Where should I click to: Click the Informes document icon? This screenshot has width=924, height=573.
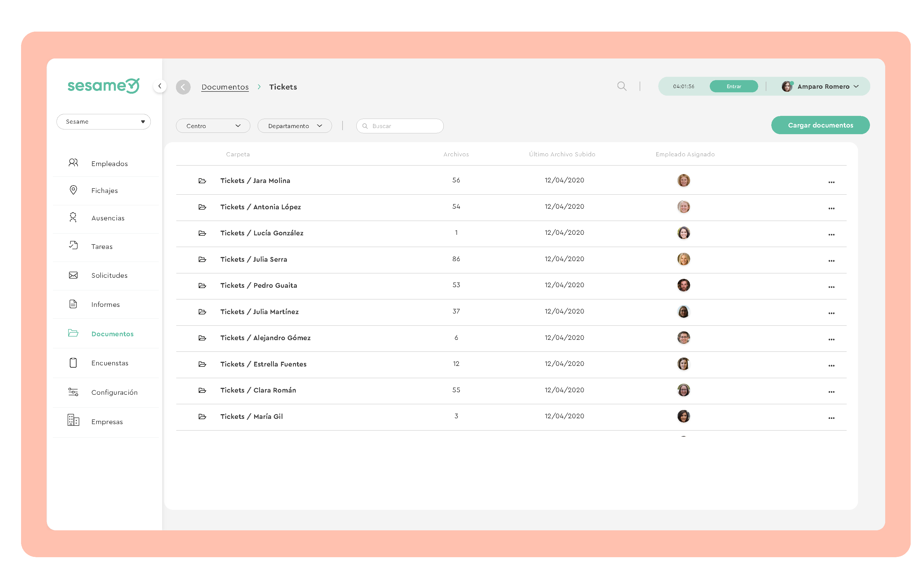coord(73,304)
